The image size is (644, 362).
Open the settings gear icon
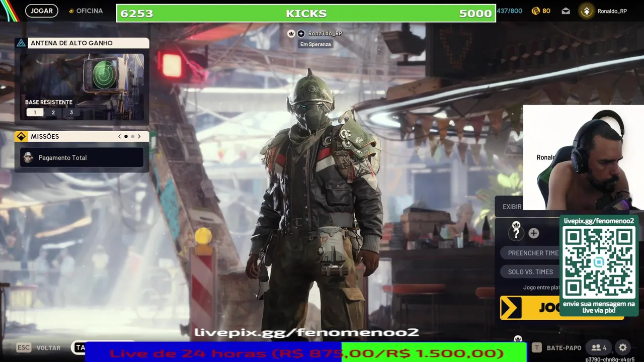622,347
